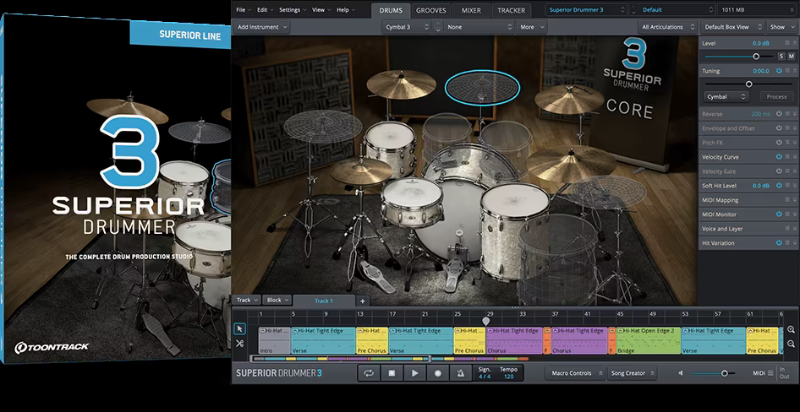Screen dimensions: 800x412
Task: Enable the Velocity Gate power button
Action: (x=779, y=171)
